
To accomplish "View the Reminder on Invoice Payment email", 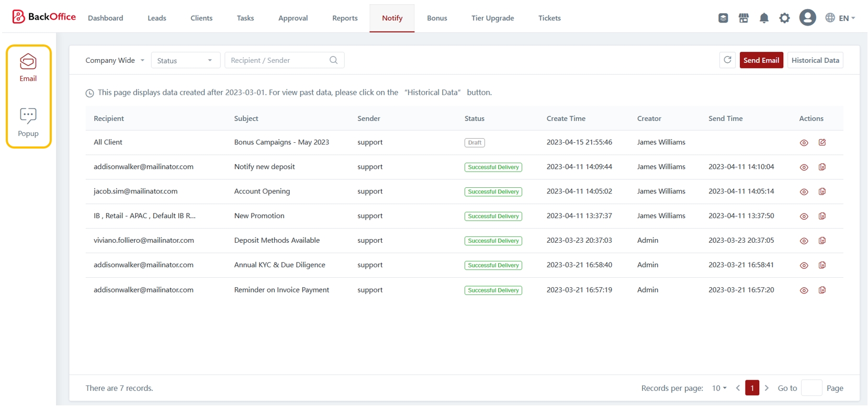I will (804, 290).
